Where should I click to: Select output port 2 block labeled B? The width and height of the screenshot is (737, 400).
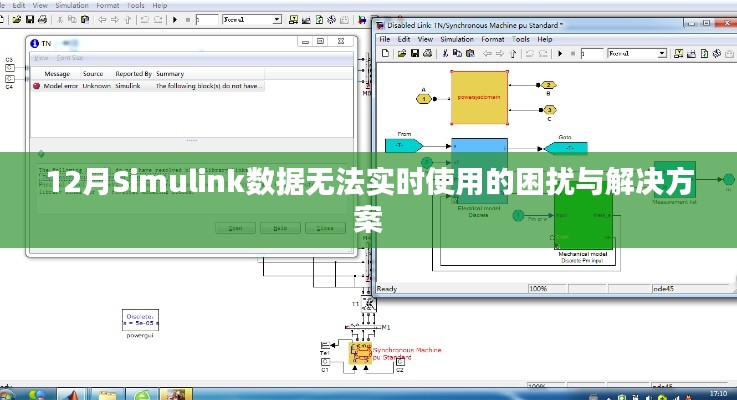point(549,85)
